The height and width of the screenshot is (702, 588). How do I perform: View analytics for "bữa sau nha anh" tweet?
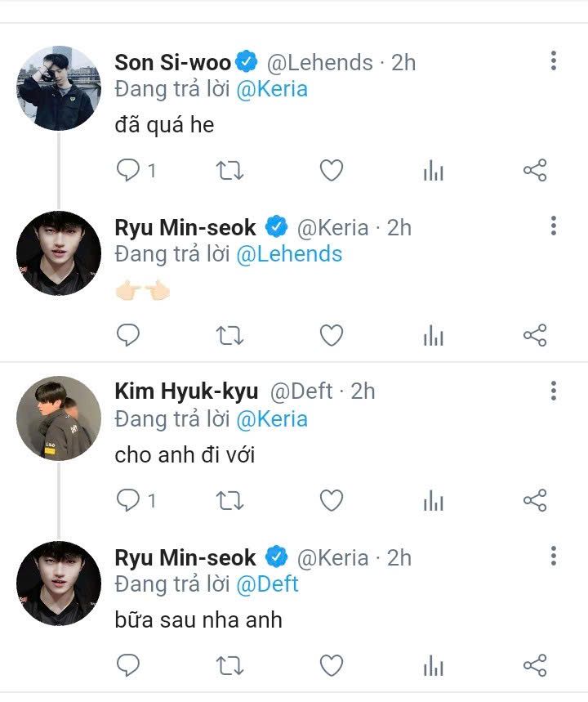click(433, 665)
